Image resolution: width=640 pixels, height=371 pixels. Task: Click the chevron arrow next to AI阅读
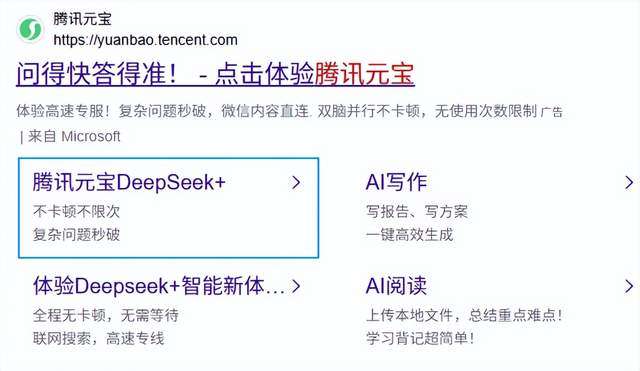629,286
